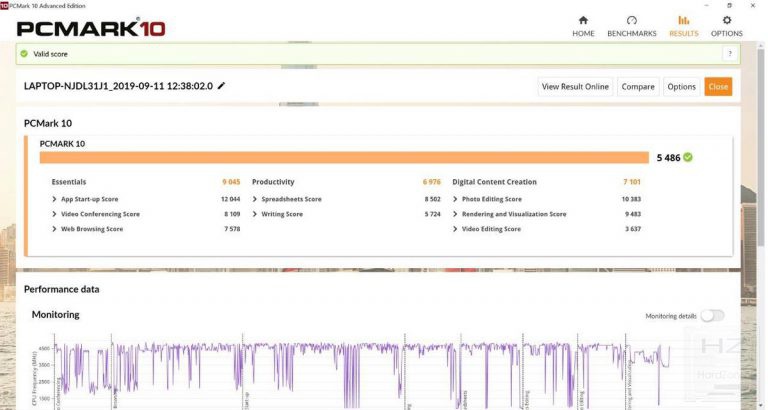Click the Digital Content Creation heading
Image resolution: width=768 pixels, height=410 pixels.
point(494,182)
